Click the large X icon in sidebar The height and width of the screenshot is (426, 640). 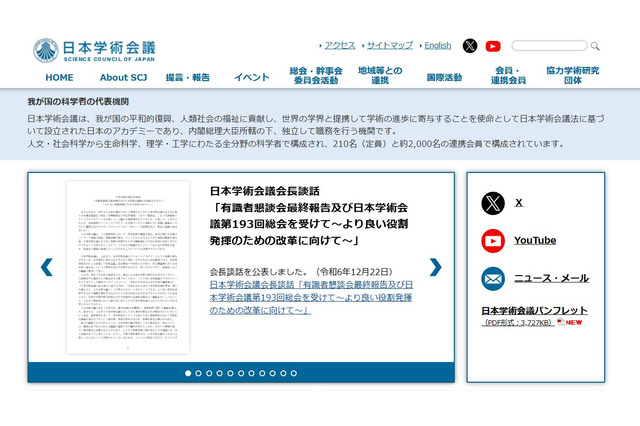(493, 203)
